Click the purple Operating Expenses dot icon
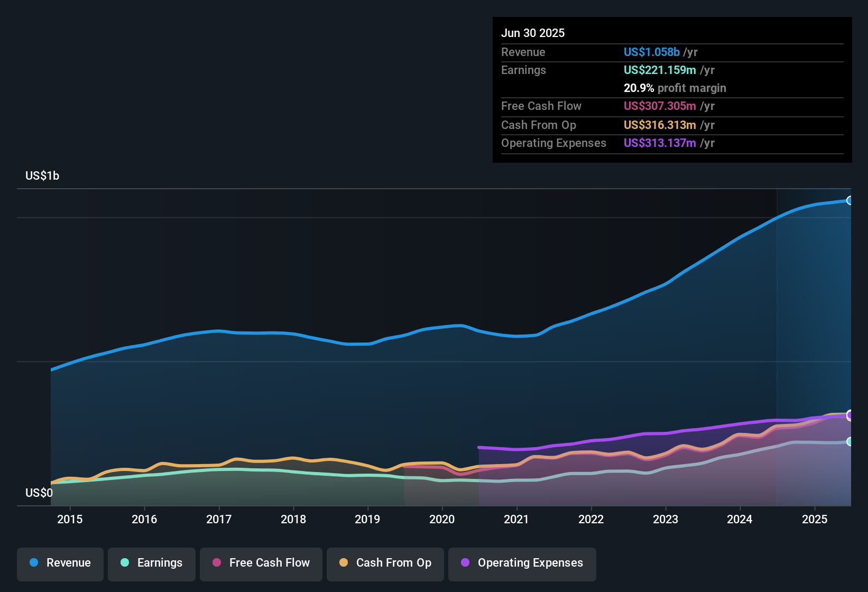This screenshot has width=868, height=592. point(465,563)
